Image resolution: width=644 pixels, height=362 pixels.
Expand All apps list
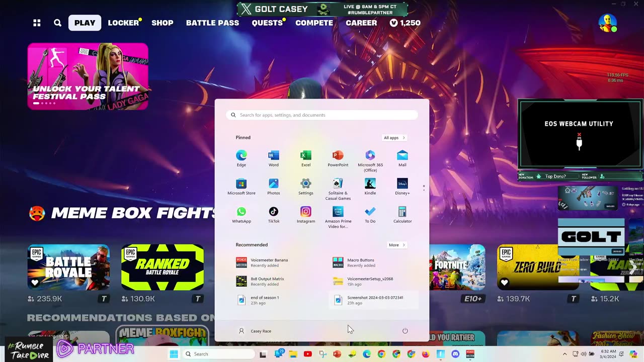394,138
